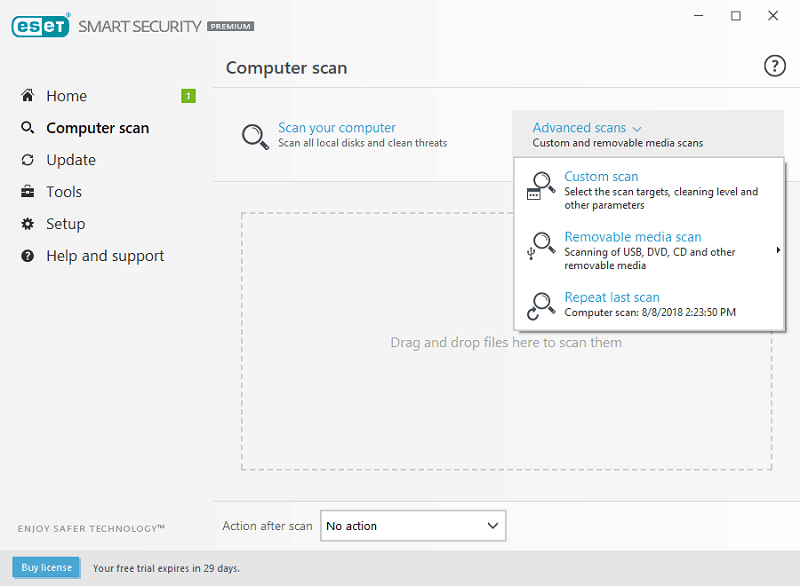Click the Tools briefcase icon in the sidebar

pos(28,192)
